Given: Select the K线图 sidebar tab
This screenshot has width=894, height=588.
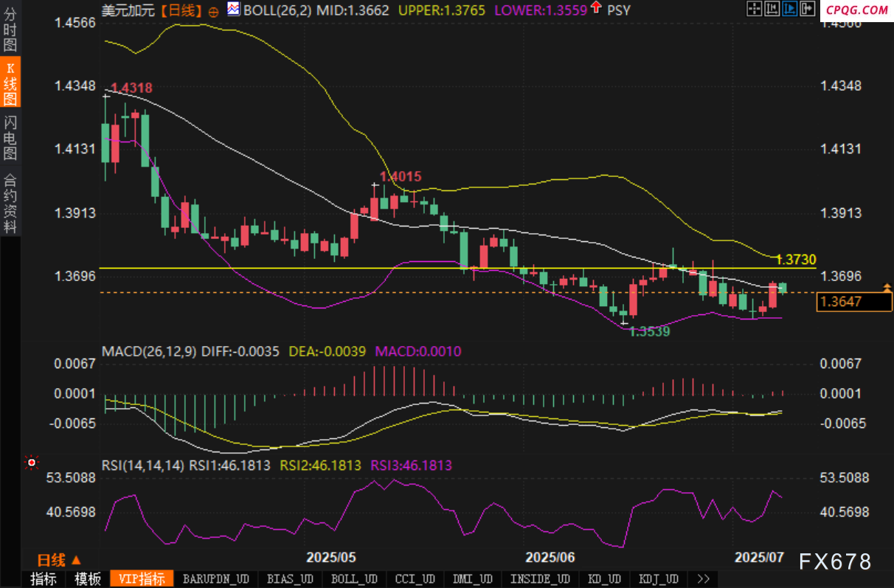Looking at the screenshot, I should coord(10,82).
